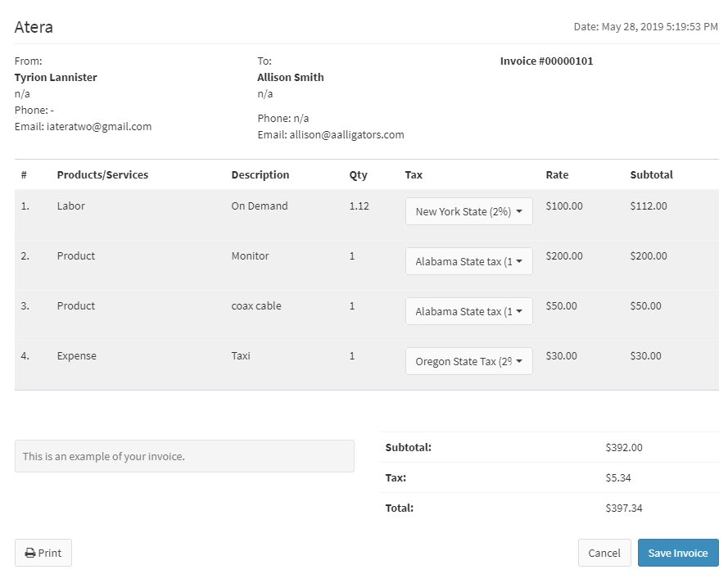Click the Tax column header
The image size is (728, 583).
click(x=414, y=174)
